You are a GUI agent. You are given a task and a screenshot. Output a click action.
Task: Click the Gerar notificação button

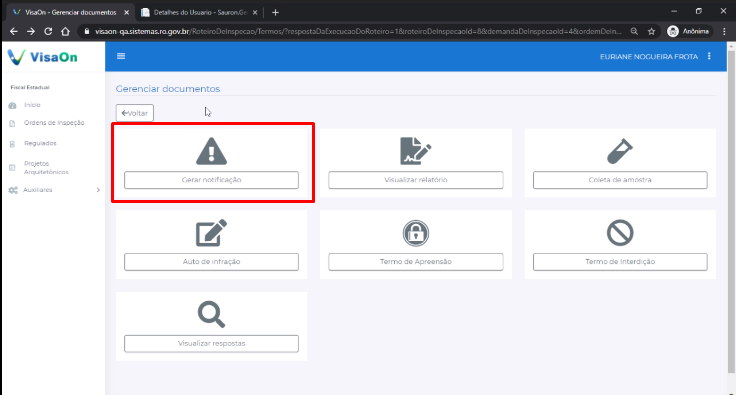[x=211, y=180]
